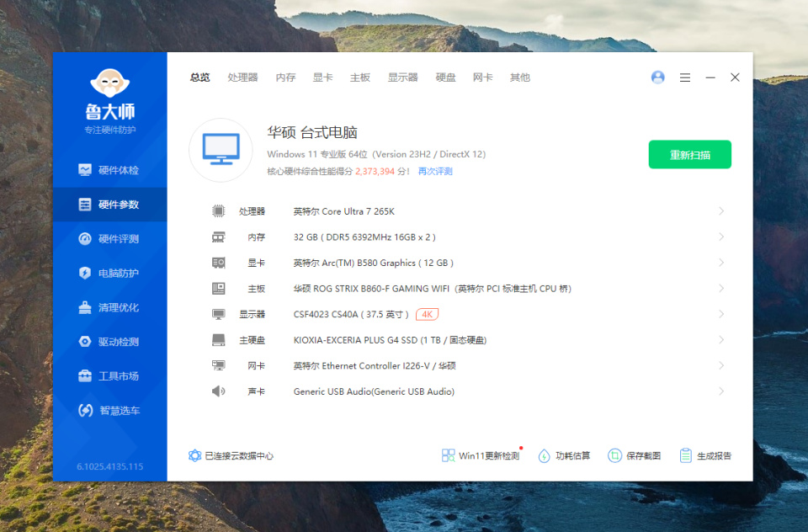Screen dimensions: 808x532
Task: Click 保存截图 save screenshot
Action: point(635,455)
